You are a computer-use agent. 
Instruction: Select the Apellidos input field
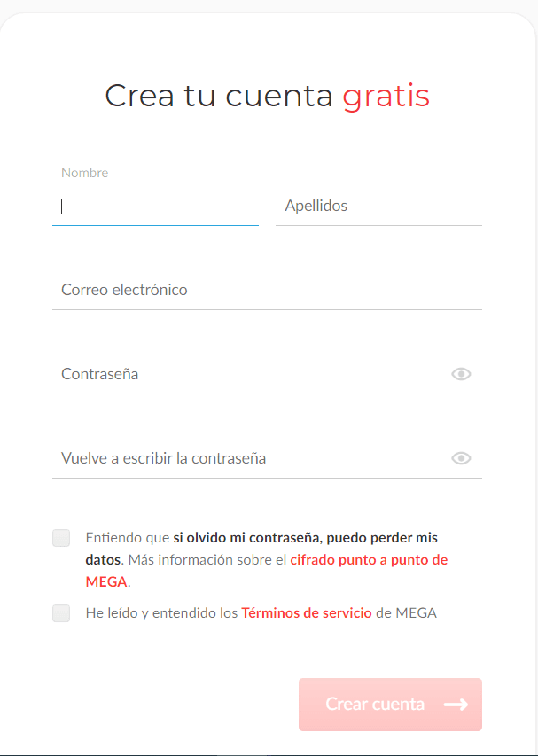click(379, 207)
